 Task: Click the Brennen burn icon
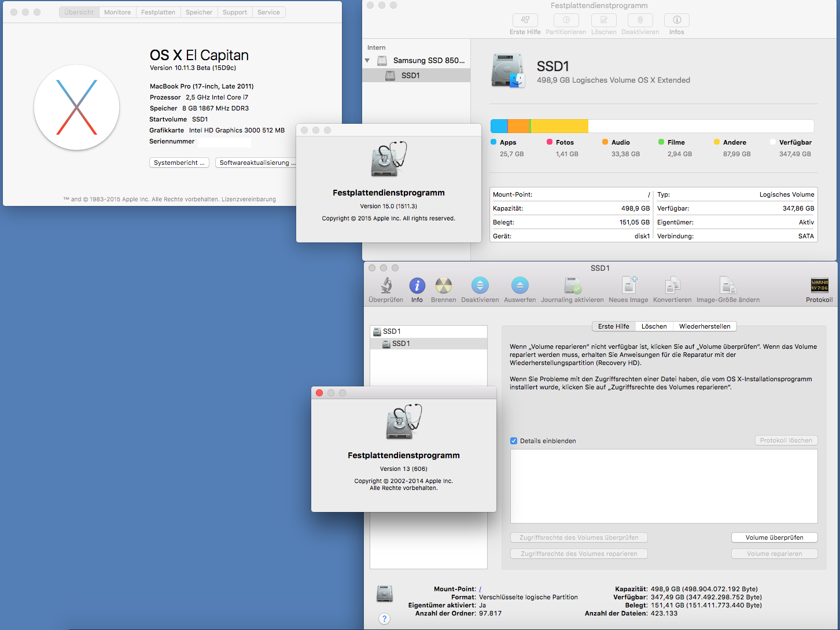coord(444,285)
